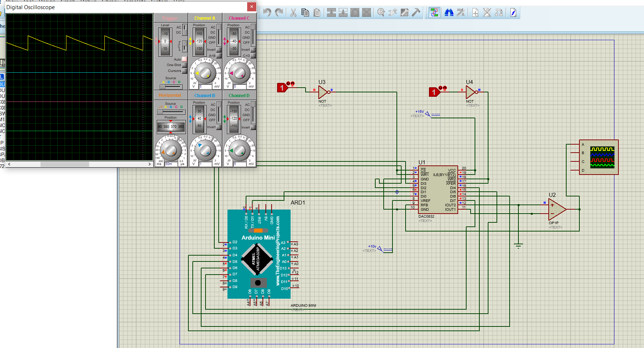Open the Property Assignment Tool icon
The image size is (644, 348).
coord(461,13)
